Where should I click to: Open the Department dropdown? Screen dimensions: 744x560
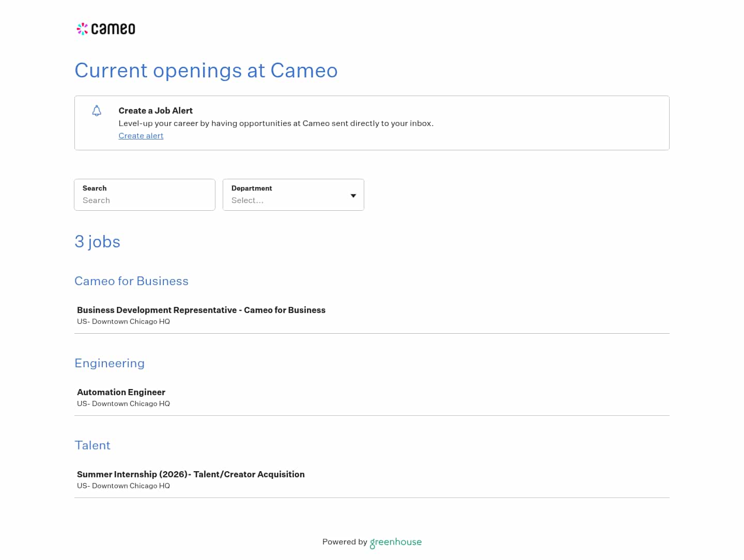pos(293,200)
